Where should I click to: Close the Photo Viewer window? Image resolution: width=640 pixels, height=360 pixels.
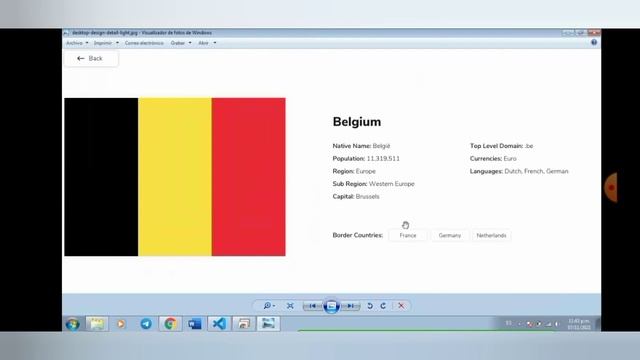point(594,33)
